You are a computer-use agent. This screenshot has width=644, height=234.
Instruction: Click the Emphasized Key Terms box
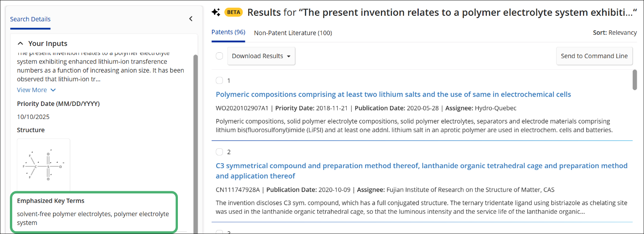click(x=94, y=213)
